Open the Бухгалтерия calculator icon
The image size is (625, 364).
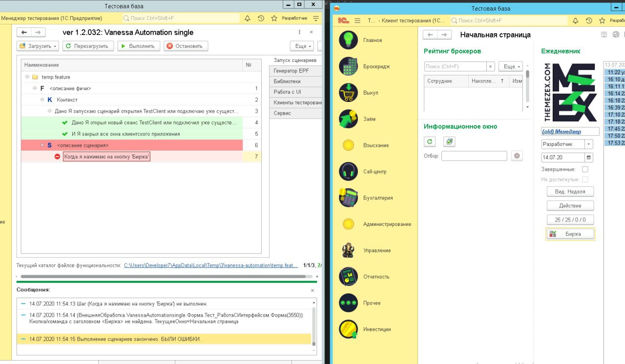tap(348, 198)
